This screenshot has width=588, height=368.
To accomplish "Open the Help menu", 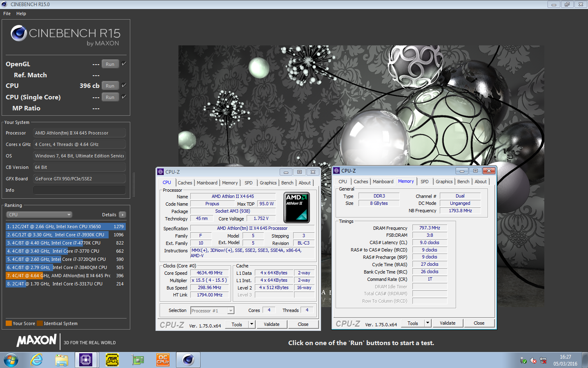I will 21,13.
